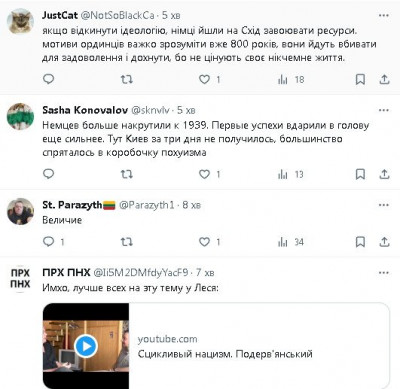Open the @sknvlv handle link
This screenshot has height=389, width=400.
(x=151, y=110)
